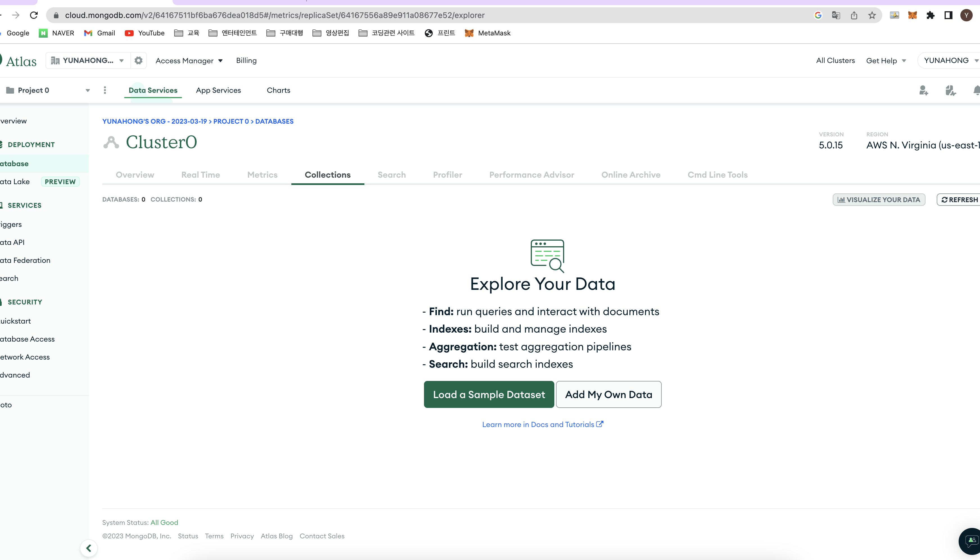
Task: Select the Data Services tab
Action: (x=153, y=91)
